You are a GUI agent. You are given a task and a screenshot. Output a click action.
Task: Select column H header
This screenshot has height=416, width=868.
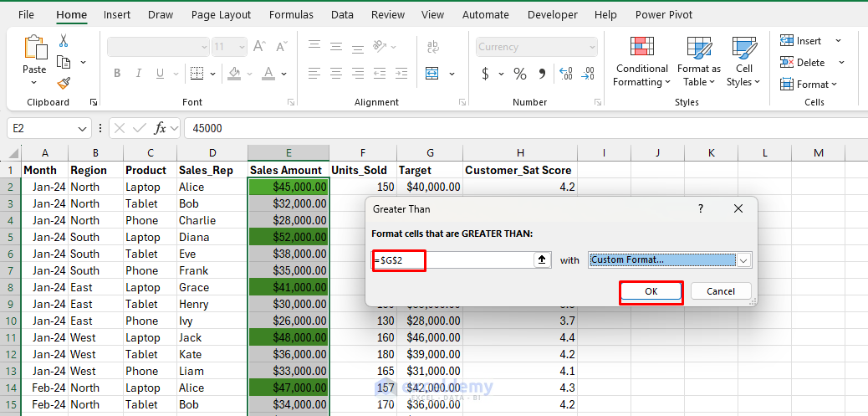coord(520,153)
